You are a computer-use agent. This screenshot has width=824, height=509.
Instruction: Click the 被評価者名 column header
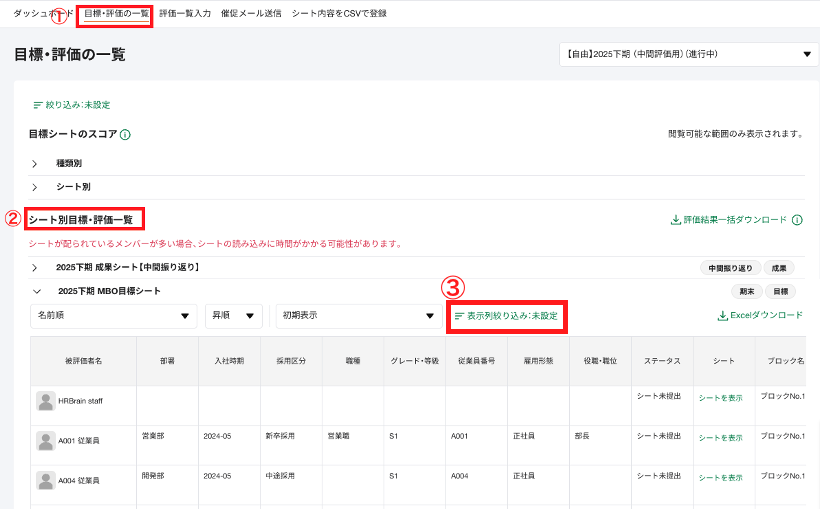(x=84, y=361)
